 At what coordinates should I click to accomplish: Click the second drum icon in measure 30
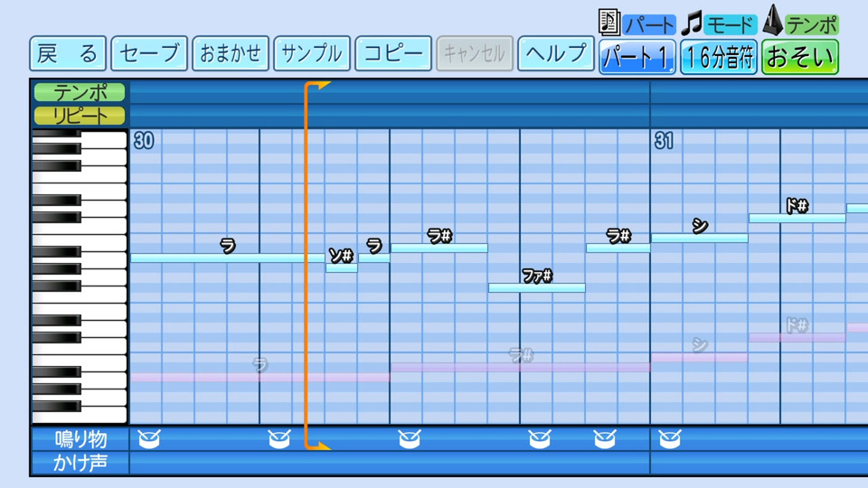coord(279,439)
